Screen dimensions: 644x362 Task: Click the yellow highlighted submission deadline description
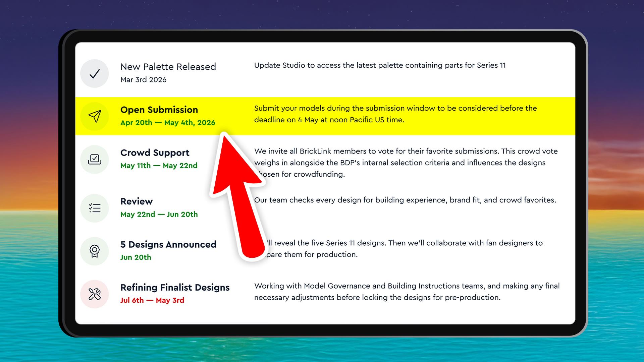pos(395,114)
